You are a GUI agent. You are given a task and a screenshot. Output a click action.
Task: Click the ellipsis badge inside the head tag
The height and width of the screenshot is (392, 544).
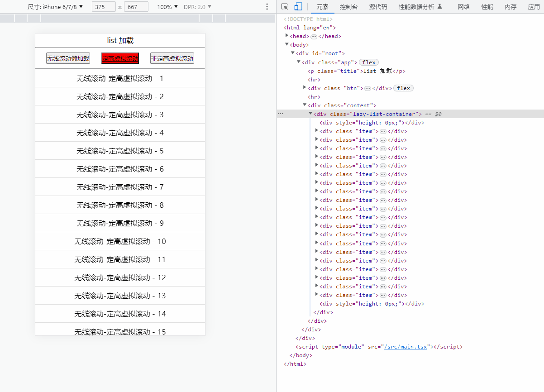tap(314, 36)
